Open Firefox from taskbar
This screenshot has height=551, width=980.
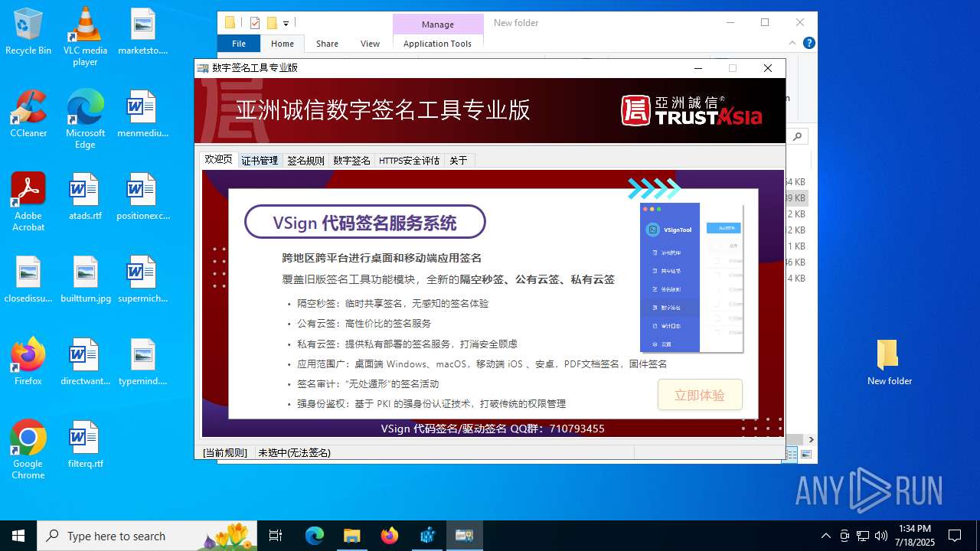point(389,536)
